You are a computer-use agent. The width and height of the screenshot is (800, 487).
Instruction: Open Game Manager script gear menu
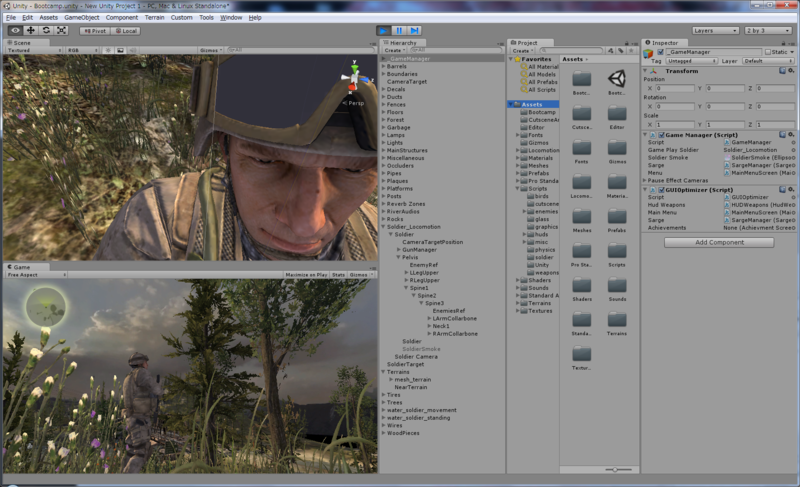tap(791, 135)
